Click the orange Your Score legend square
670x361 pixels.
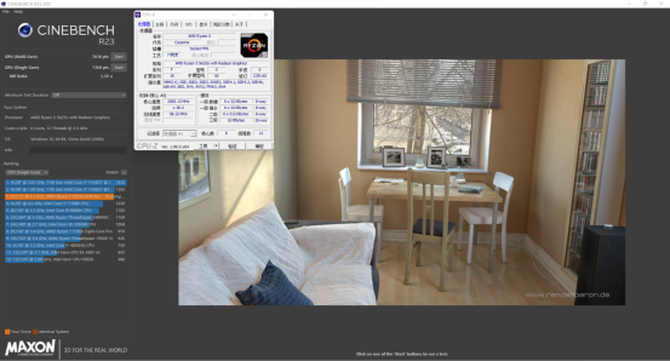[7, 332]
